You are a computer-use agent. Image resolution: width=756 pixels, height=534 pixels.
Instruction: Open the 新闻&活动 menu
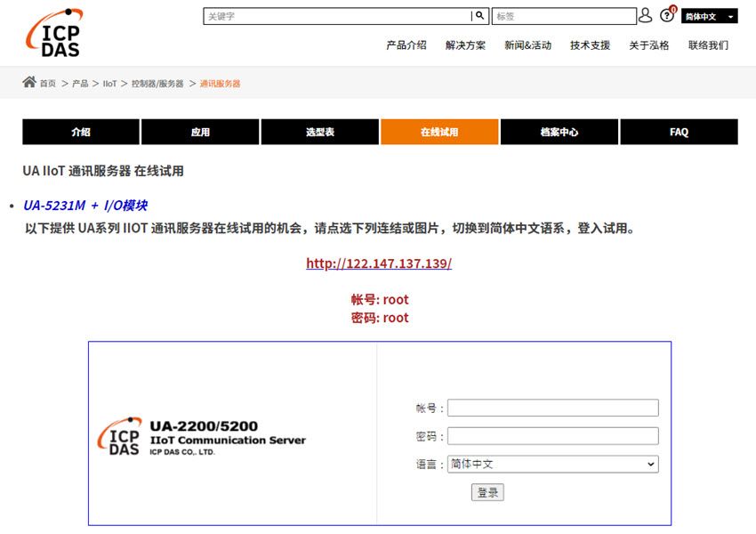pyautogui.click(x=528, y=45)
